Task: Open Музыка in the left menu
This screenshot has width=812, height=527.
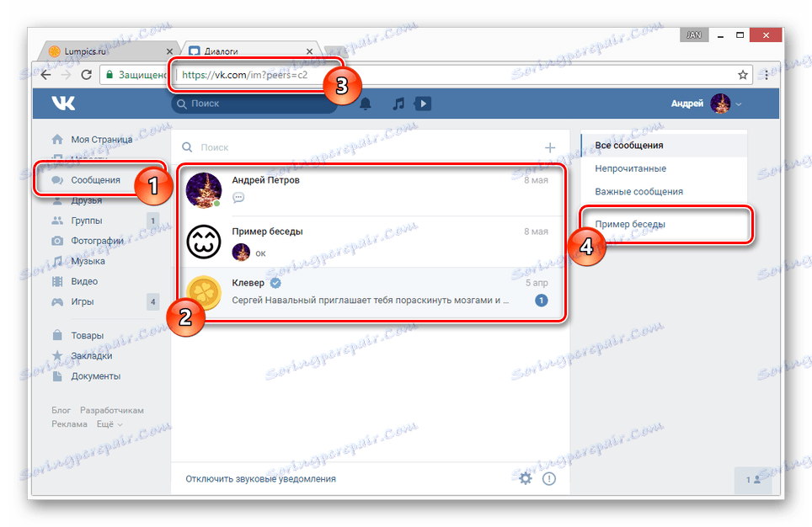Action: 88,262
